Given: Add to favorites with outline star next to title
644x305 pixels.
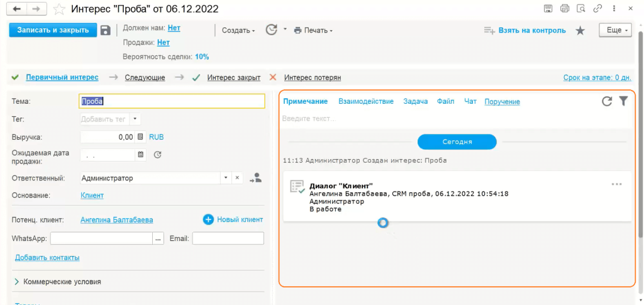Looking at the screenshot, I should pyautogui.click(x=60, y=9).
